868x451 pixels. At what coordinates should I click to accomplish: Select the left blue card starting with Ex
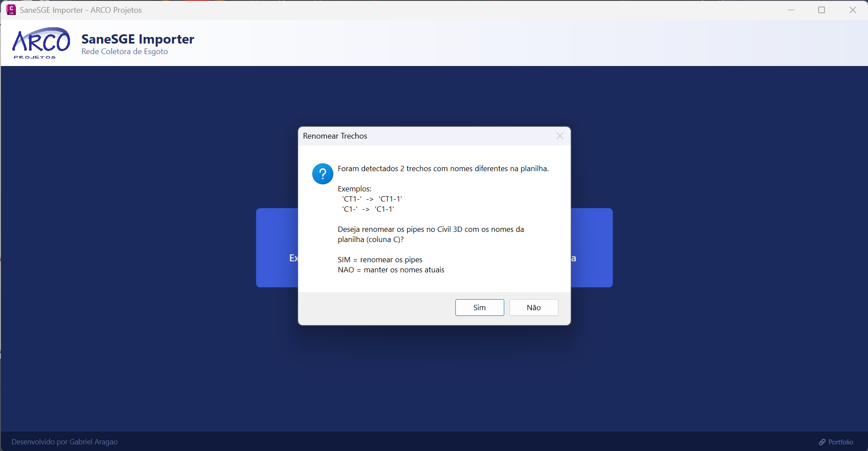click(x=277, y=248)
